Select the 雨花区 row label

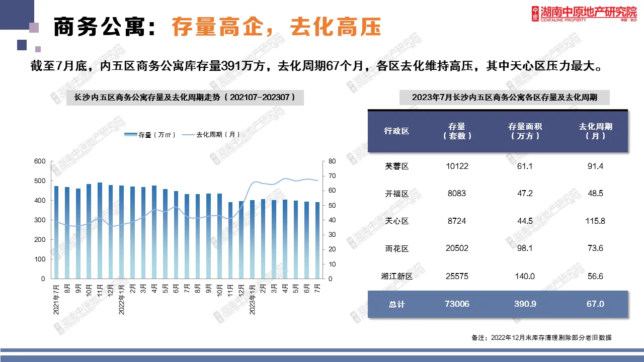[396, 248]
